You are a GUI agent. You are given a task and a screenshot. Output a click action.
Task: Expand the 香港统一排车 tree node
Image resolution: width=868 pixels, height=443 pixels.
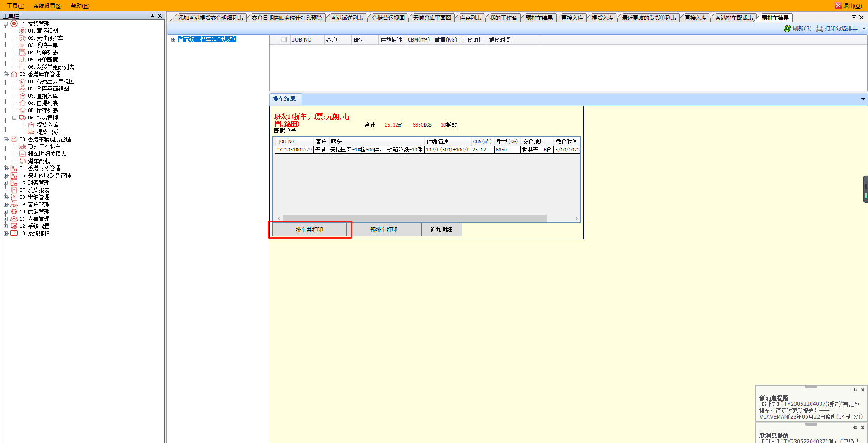coord(173,39)
